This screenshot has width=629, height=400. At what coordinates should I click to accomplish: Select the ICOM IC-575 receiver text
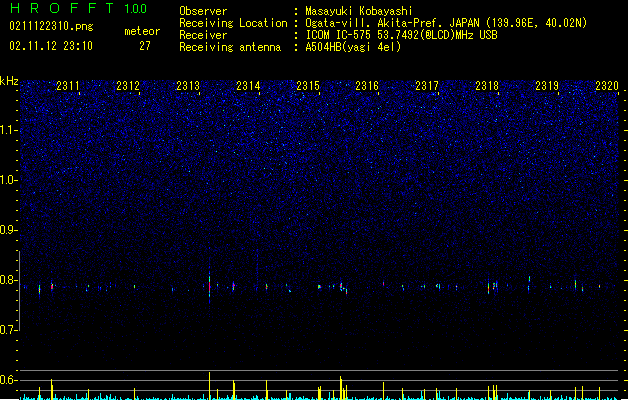pyautogui.click(x=401, y=35)
